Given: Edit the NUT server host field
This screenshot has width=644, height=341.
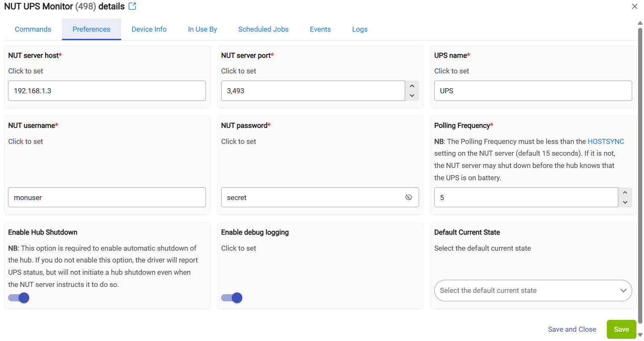Looking at the screenshot, I should (107, 91).
